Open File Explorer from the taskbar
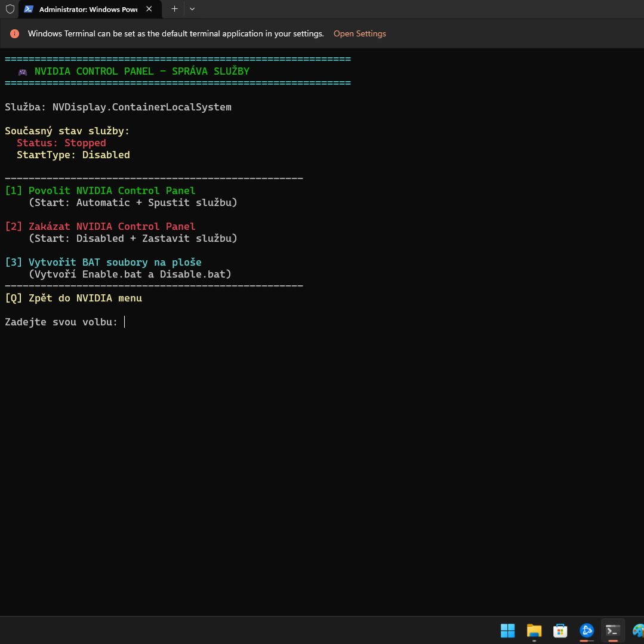 click(534, 630)
